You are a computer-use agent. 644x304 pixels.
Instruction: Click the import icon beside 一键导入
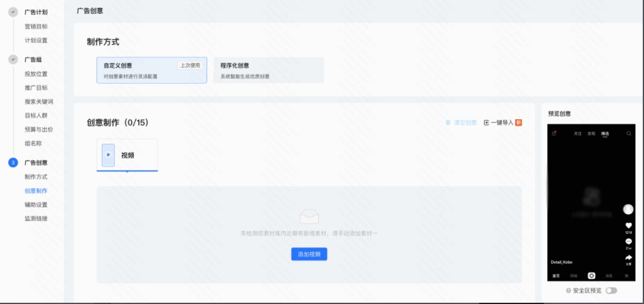click(x=486, y=122)
